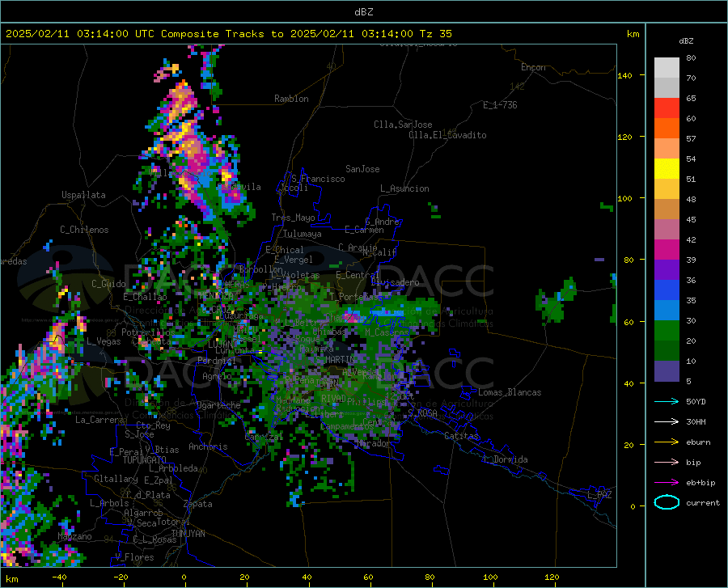Image resolution: width=728 pixels, height=588 pixels.
Task: Select the 5-10 dBZ slate purple swatch
Action: (667, 371)
